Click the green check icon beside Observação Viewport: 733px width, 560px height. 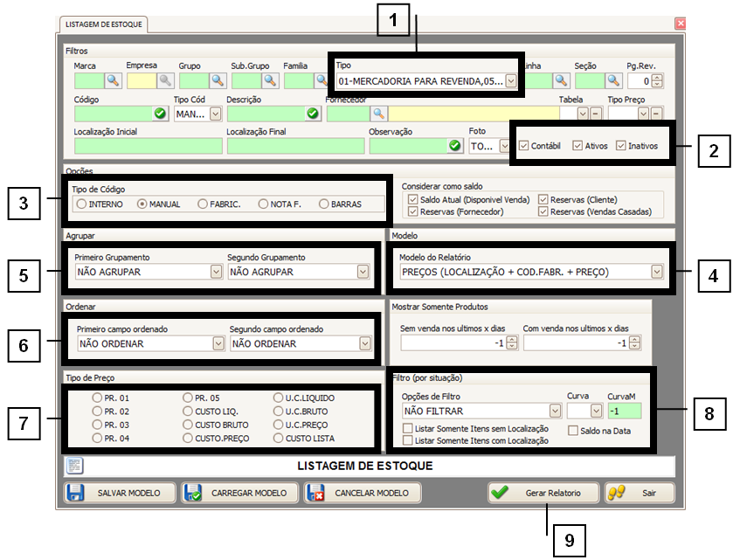454,146
